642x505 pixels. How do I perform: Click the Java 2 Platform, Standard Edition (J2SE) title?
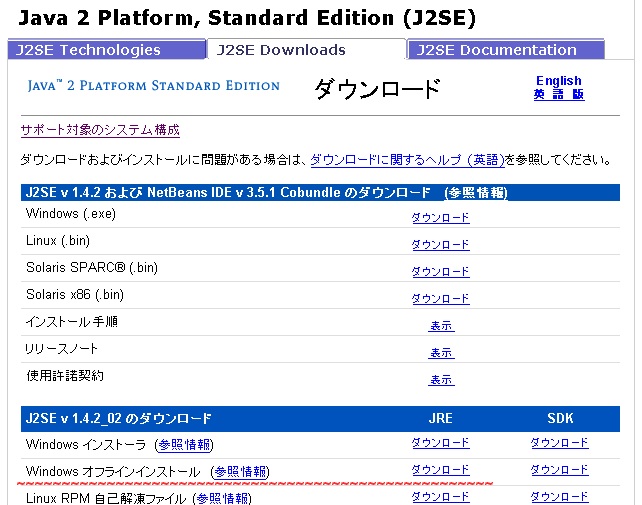(247, 18)
